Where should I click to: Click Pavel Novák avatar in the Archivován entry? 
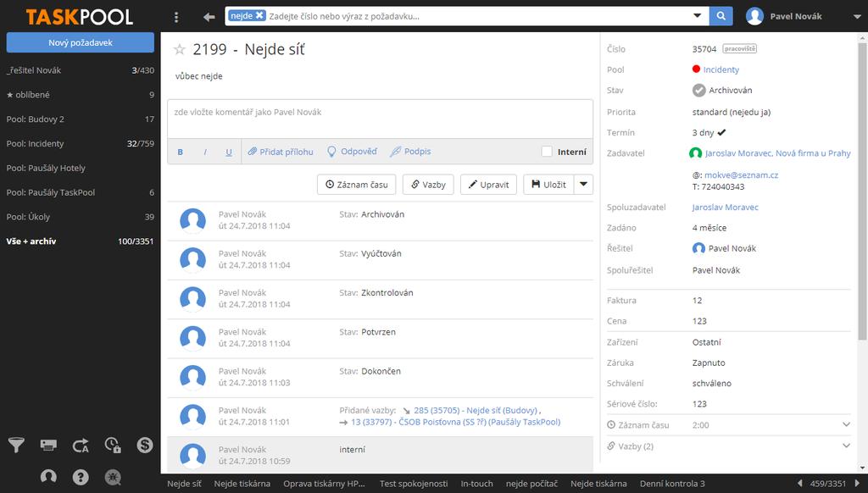coord(192,220)
